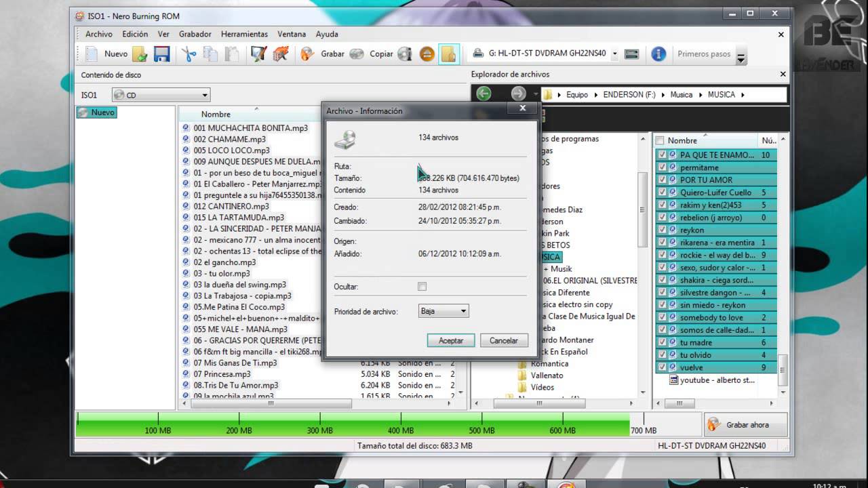Toggle the select-all checkbox beside the Nombre header
Image resolution: width=868 pixels, height=488 pixels.
click(x=660, y=140)
